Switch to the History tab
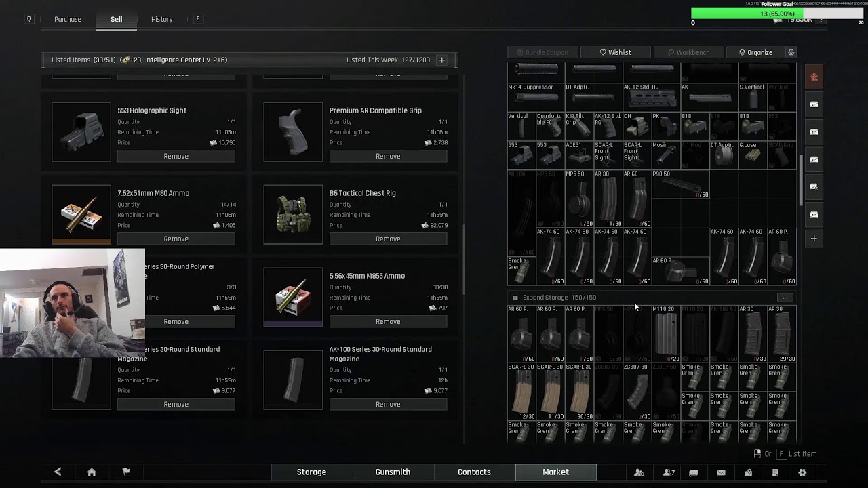 (162, 19)
